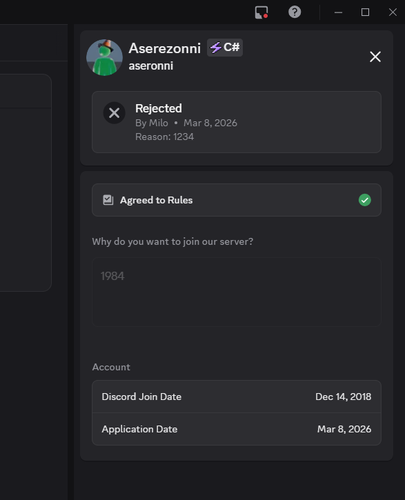Screen dimensions: 405x500
Task: Click the C# server tag badge
Action: click(225, 47)
